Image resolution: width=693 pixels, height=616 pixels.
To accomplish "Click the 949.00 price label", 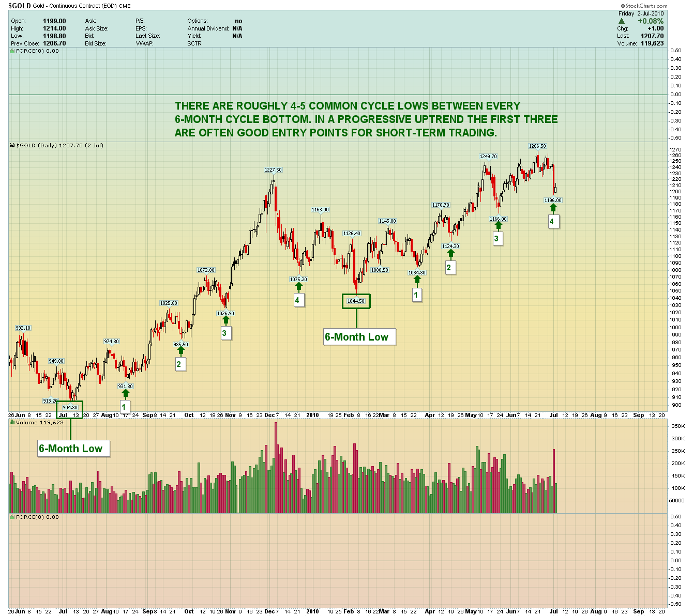I will click(56, 361).
